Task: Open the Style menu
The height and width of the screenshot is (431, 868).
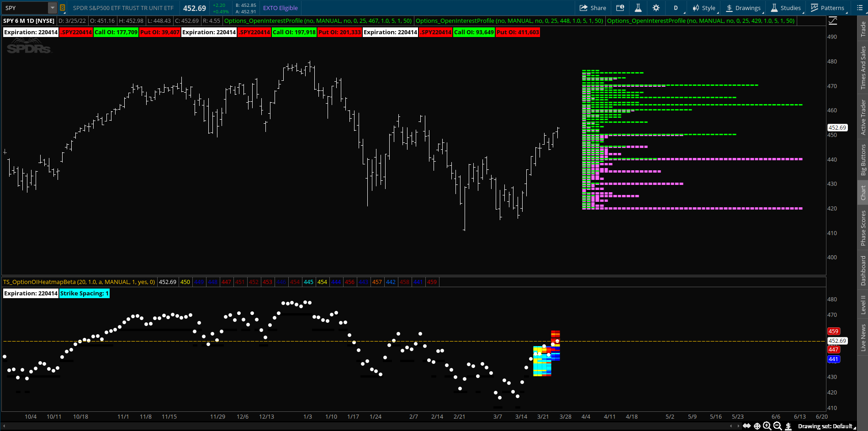Action: pyautogui.click(x=704, y=8)
